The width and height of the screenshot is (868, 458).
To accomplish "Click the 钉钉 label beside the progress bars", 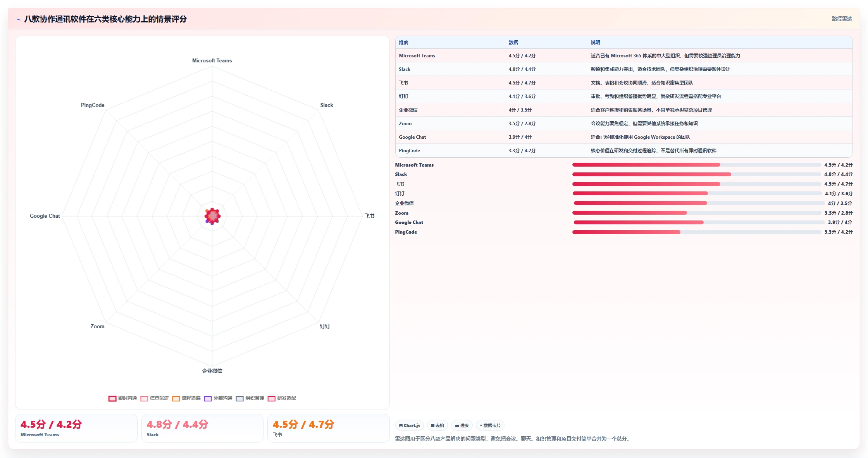I will pos(400,194).
